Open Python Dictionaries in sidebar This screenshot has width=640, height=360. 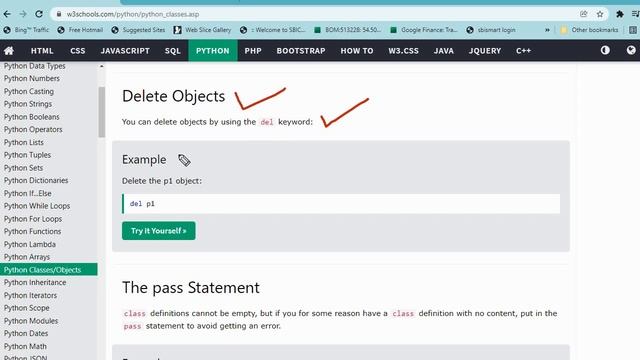point(36,180)
